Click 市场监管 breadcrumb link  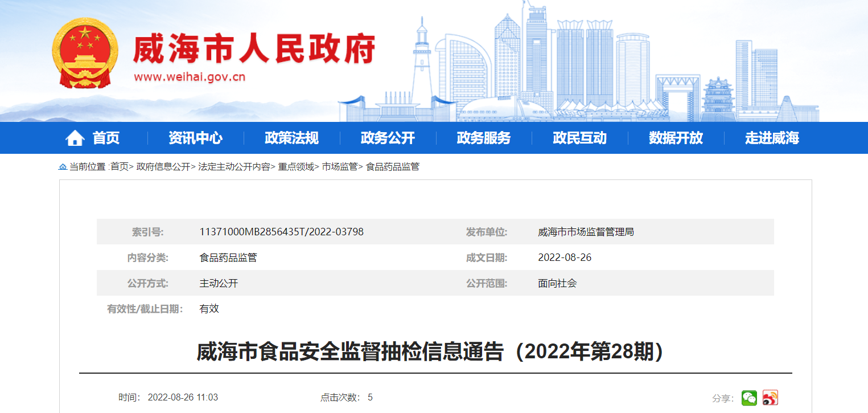coord(339,167)
